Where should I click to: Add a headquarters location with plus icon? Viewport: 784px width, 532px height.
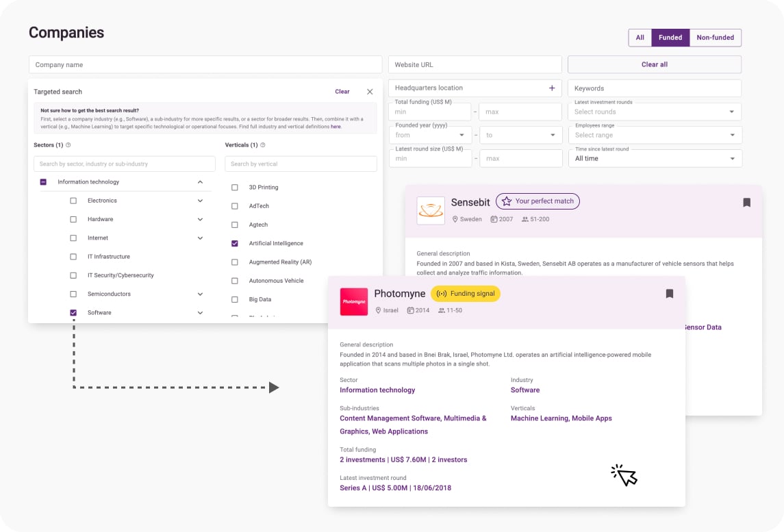[551, 88]
